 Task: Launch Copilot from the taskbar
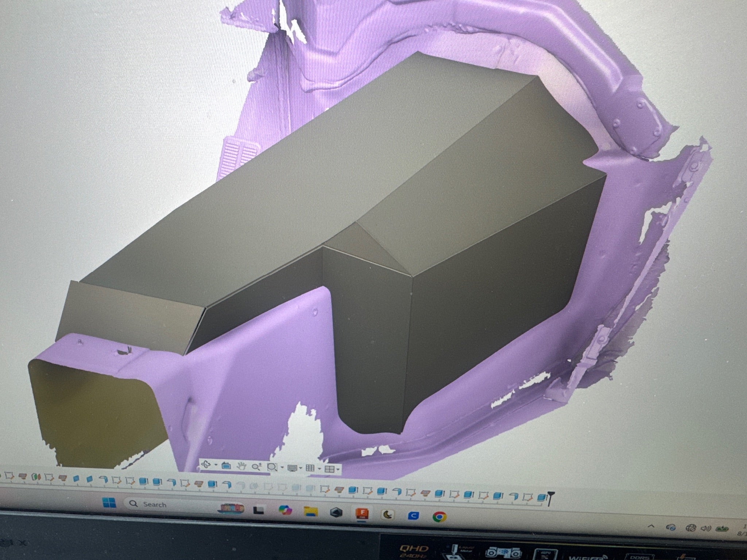[x=285, y=511]
